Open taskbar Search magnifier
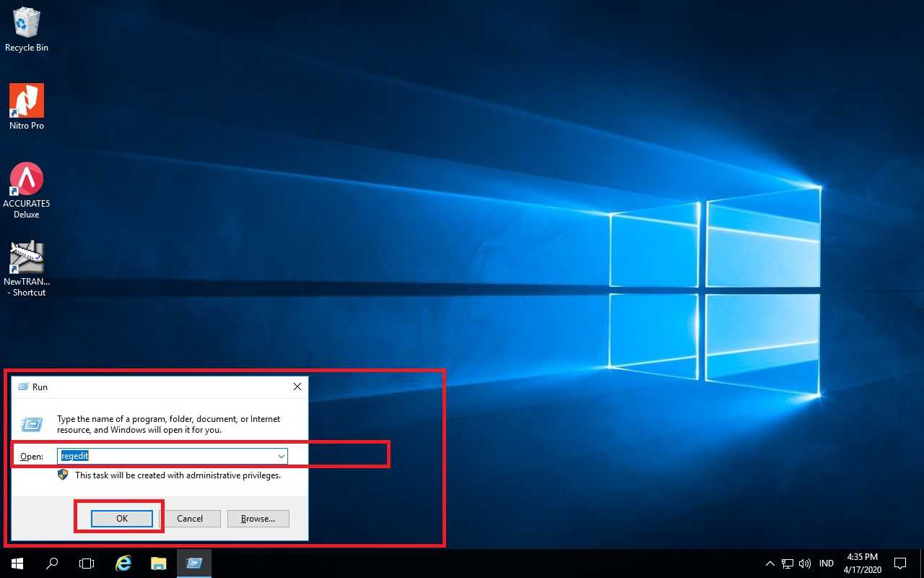The height and width of the screenshot is (578, 924). [52, 564]
